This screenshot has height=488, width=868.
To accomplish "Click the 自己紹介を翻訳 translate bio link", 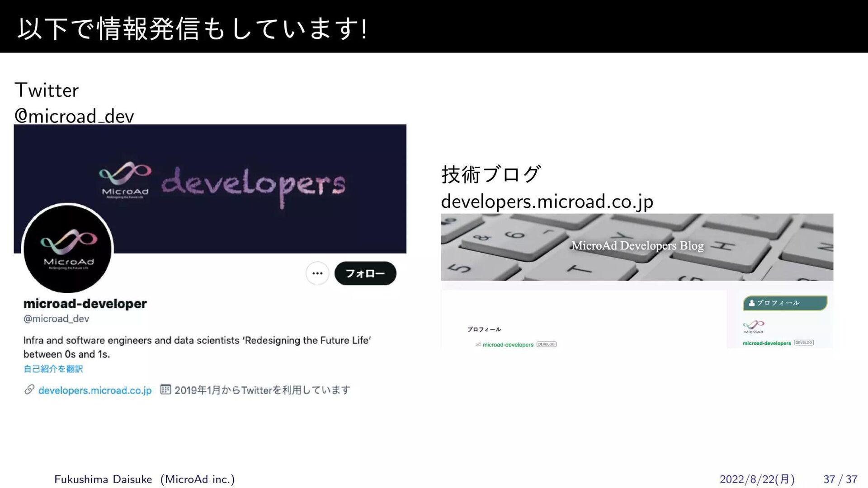I will (53, 369).
